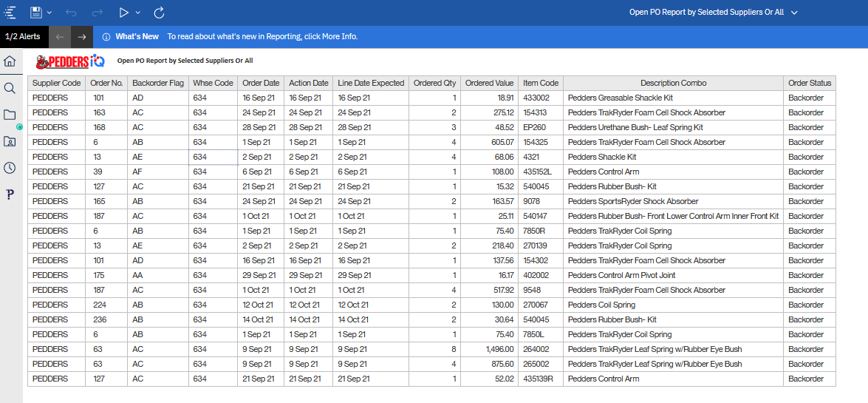Select the Order Date column header
The width and height of the screenshot is (868, 403).
[x=262, y=83]
